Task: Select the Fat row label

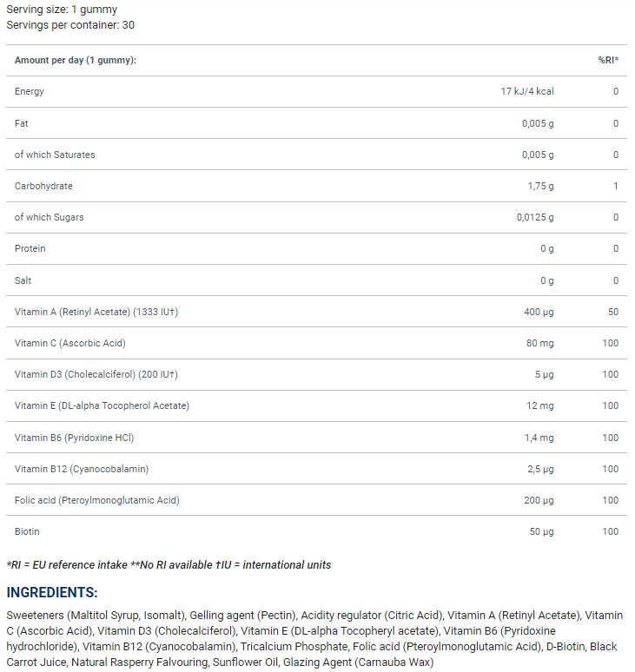Action: click(x=22, y=123)
